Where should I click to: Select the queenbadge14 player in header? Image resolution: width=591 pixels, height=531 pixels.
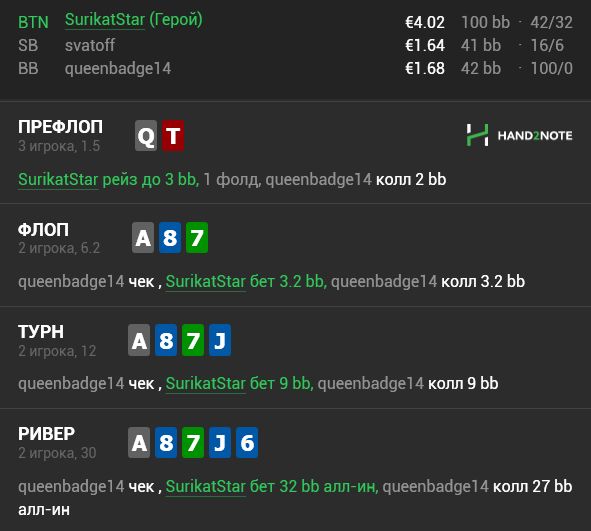(x=118, y=69)
